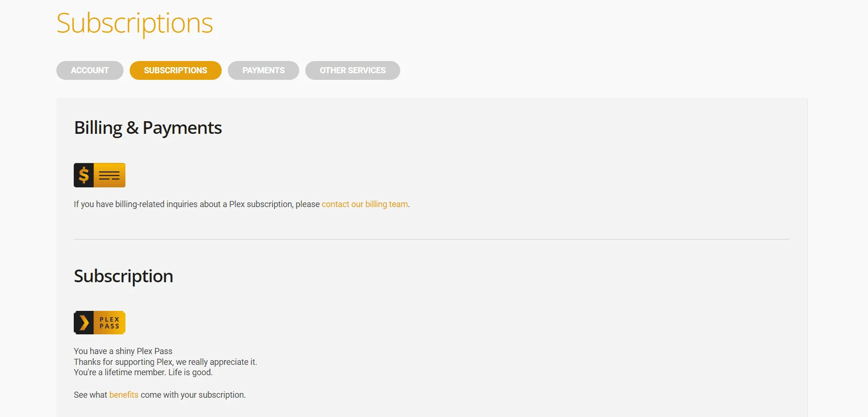This screenshot has width=868, height=417.
Task: Click the 'Thanks for supporting Plex' line
Action: point(165,362)
